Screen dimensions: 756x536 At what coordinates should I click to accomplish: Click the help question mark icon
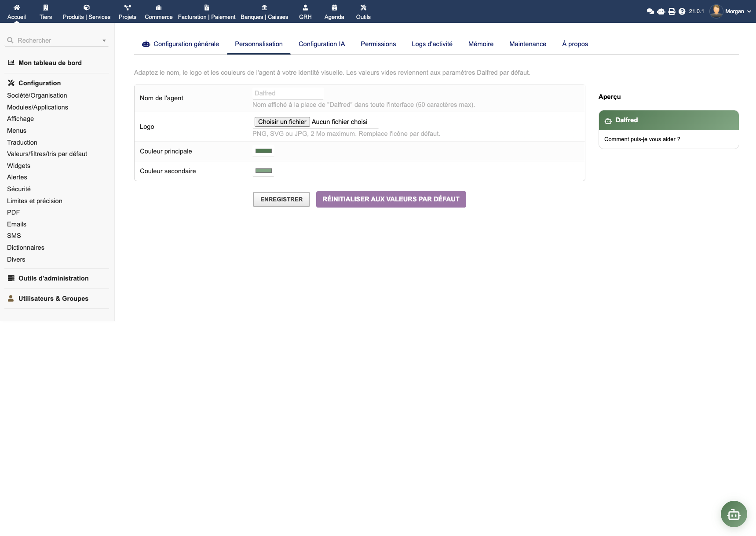pyautogui.click(x=682, y=11)
